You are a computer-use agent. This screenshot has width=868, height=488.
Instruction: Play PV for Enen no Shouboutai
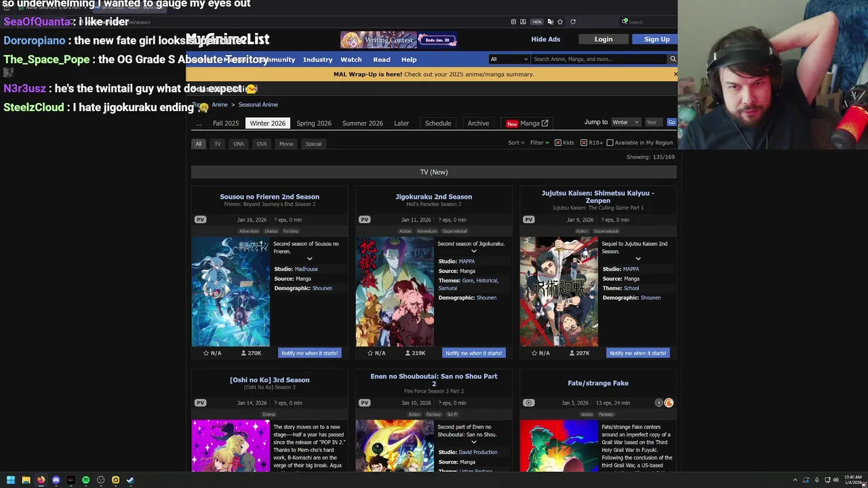[x=364, y=403]
